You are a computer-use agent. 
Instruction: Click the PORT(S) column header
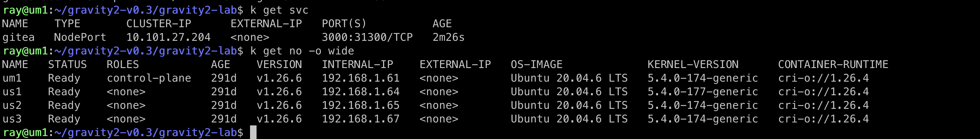click(x=344, y=24)
